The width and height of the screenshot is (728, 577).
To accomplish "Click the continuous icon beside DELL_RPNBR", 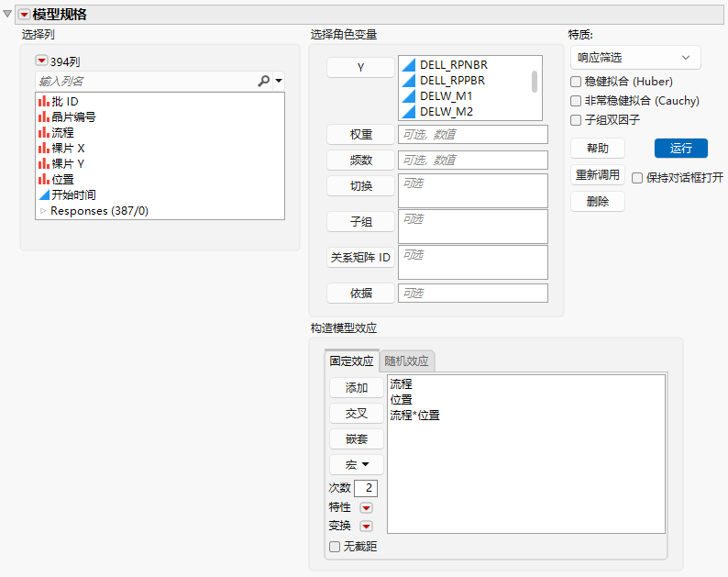I will click(x=408, y=64).
